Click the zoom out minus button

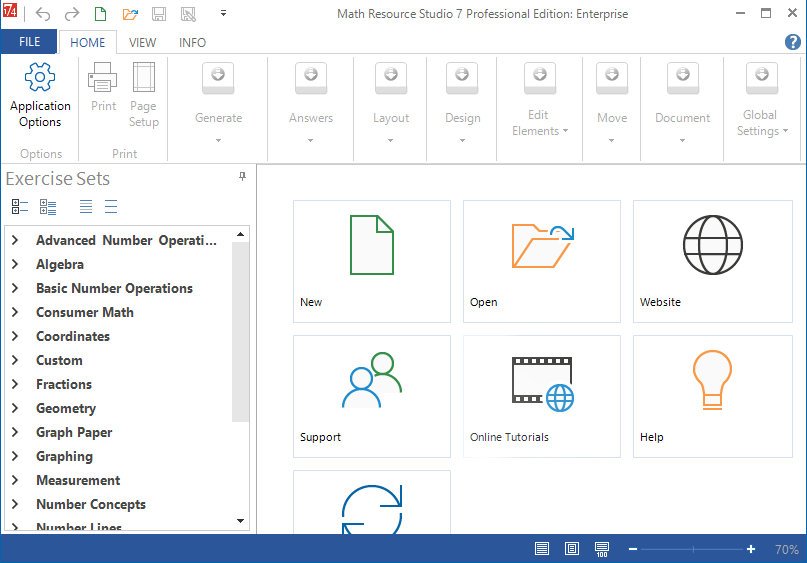click(x=633, y=549)
